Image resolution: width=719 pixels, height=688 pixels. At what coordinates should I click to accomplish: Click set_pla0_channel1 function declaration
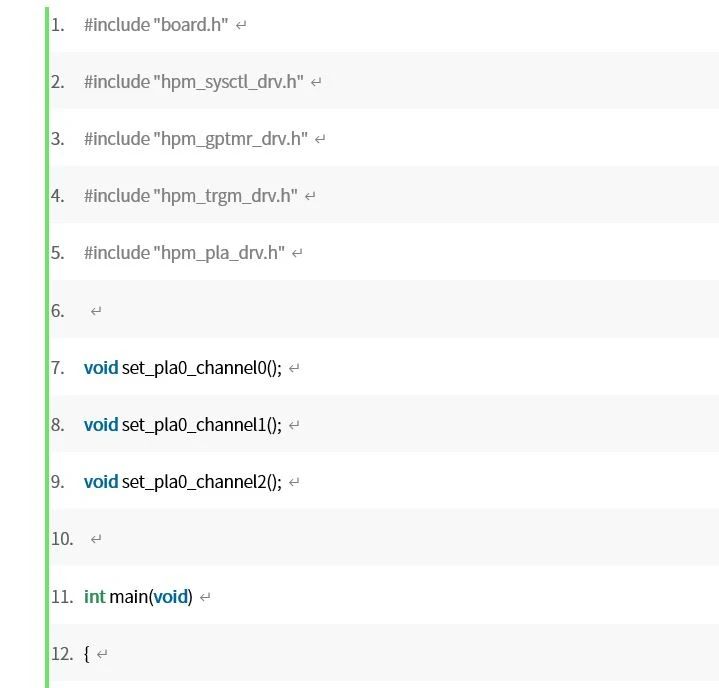point(202,425)
